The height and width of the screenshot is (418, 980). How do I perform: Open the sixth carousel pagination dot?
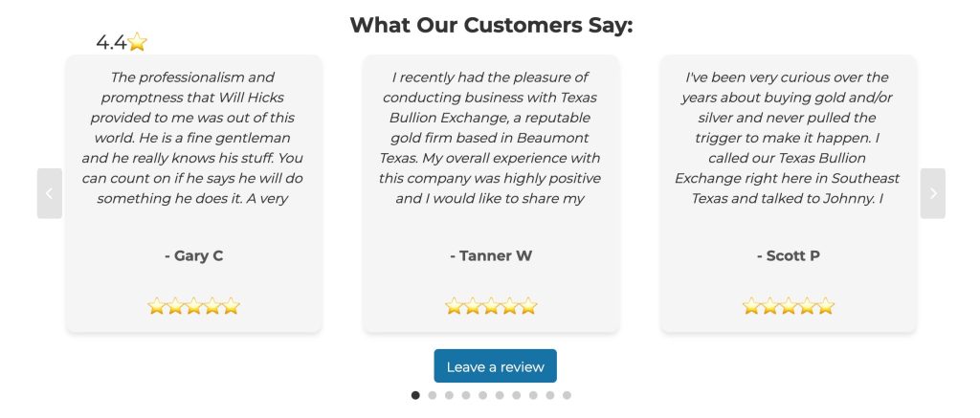[x=500, y=395]
